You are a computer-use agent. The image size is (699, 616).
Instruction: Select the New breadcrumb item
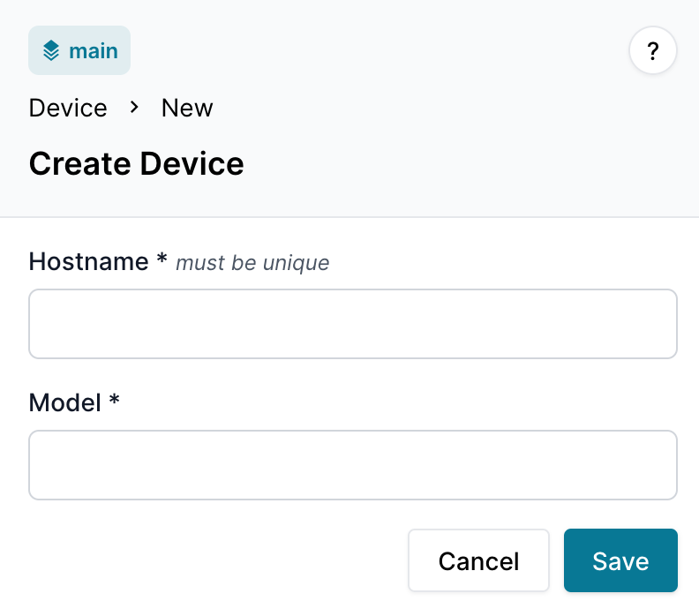point(187,108)
